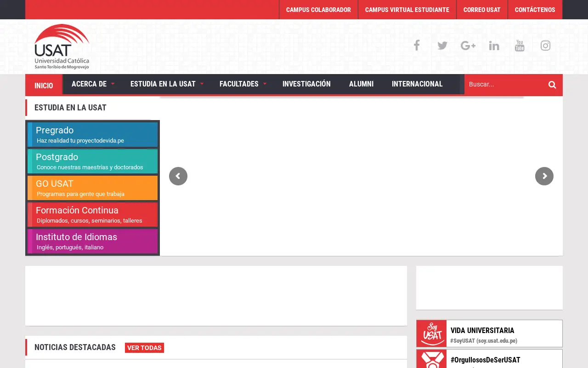
Task: Open the Instituto de Idiomas tile
Action: 92,241
